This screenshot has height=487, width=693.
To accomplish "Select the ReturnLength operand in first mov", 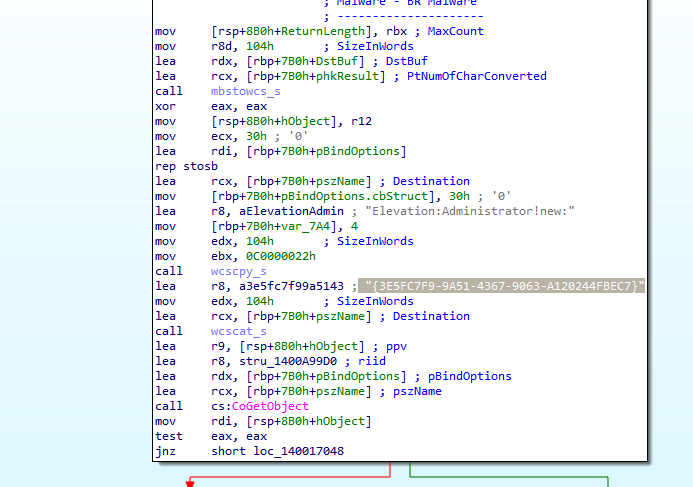I will click(323, 31).
